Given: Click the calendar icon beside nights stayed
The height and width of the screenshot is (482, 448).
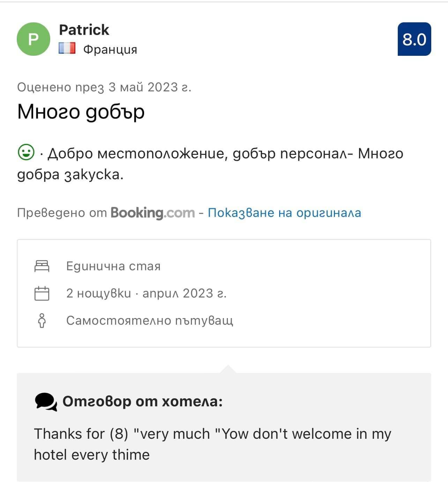Looking at the screenshot, I should click(42, 293).
